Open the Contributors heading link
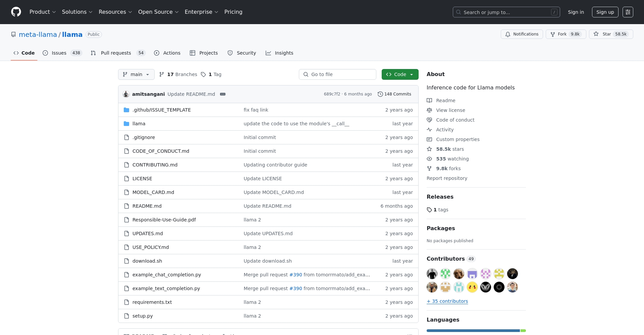Viewport: 644px width, 335px height. tap(451, 259)
